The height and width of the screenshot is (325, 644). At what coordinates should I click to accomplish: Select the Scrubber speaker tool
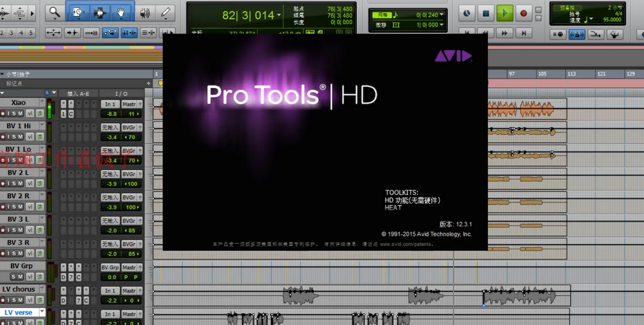(x=145, y=13)
